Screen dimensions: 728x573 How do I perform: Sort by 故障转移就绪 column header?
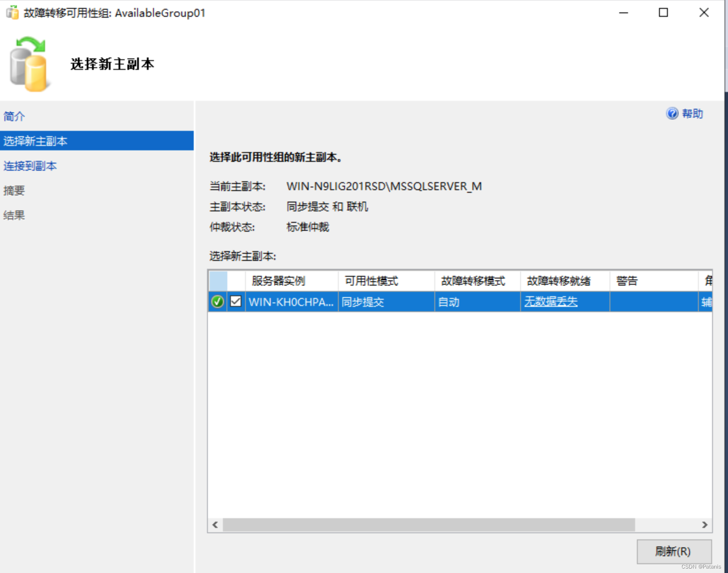(565, 281)
